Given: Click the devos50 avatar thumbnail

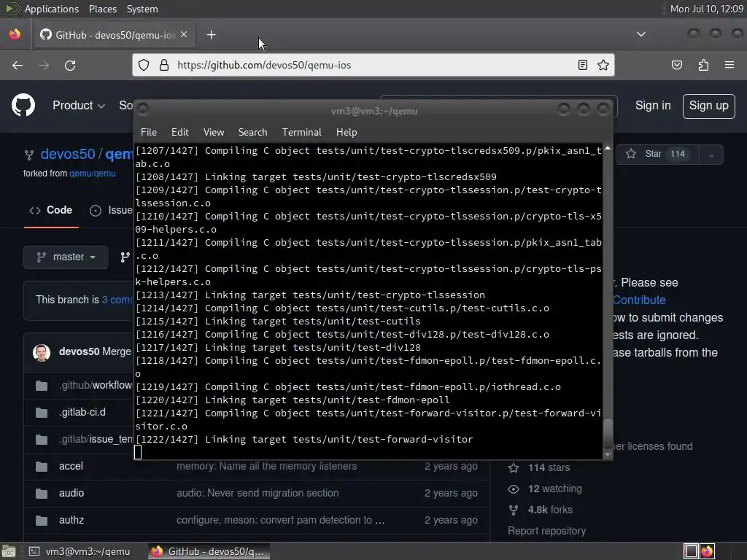Looking at the screenshot, I should tap(42, 352).
